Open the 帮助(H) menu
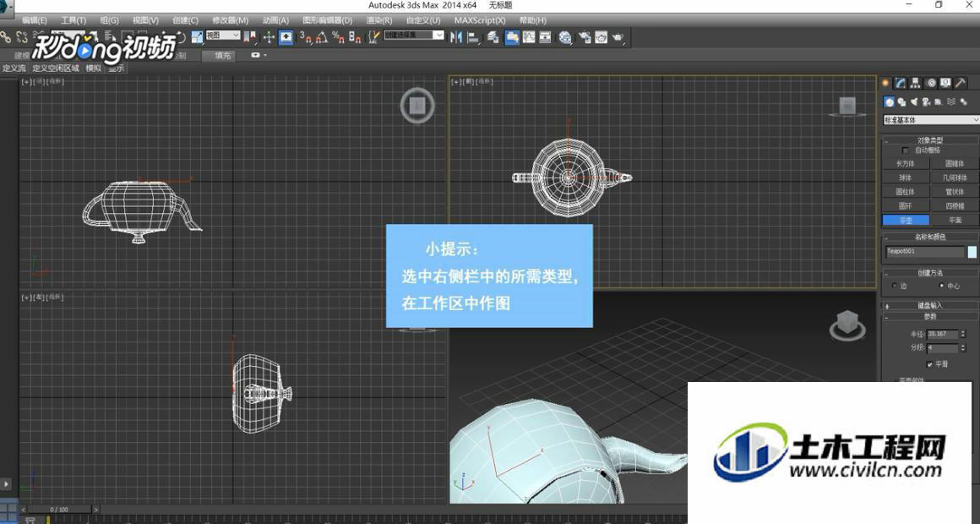The width and height of the screenshot is (980, 524). (x=532, y=20)
